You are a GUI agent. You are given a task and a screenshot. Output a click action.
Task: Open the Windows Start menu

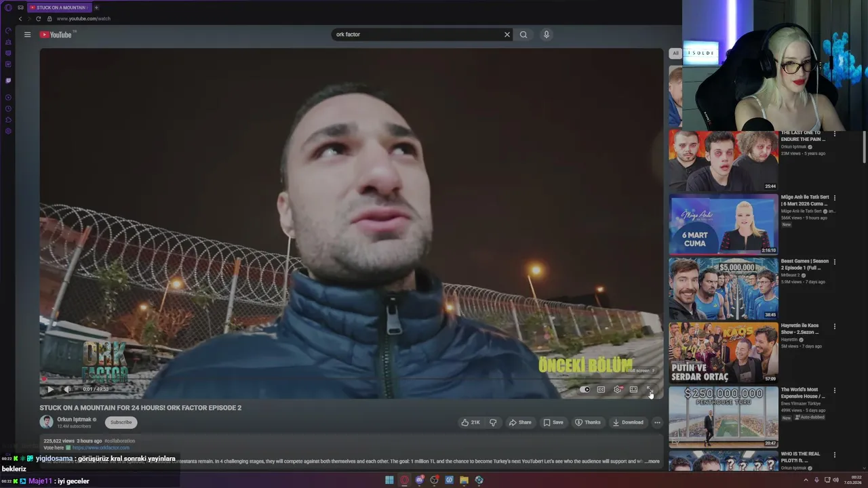[389, 480]
